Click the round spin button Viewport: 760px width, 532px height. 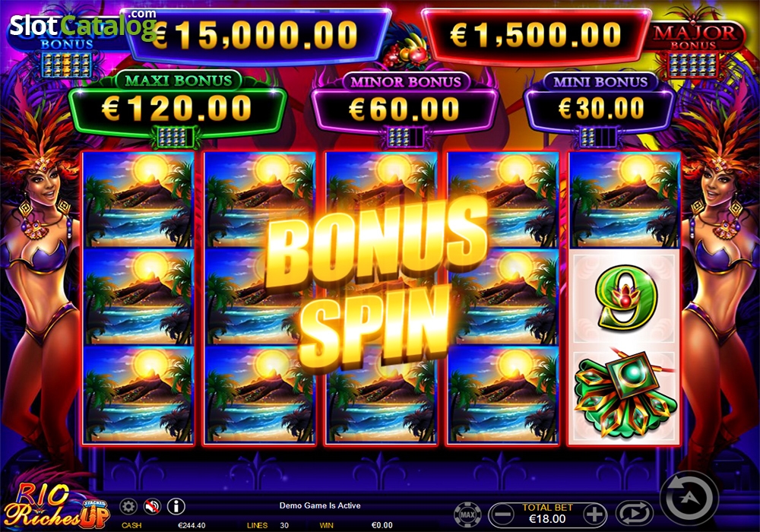pos(689,499)
